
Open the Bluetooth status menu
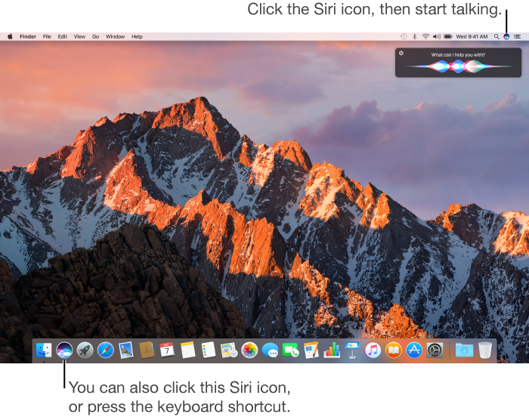pos(415,36)
